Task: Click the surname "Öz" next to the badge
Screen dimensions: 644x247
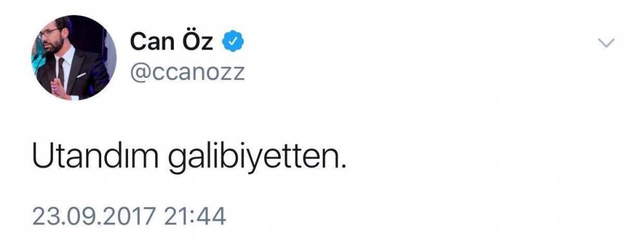Action: pyautogui.click(x=198, y=41)
